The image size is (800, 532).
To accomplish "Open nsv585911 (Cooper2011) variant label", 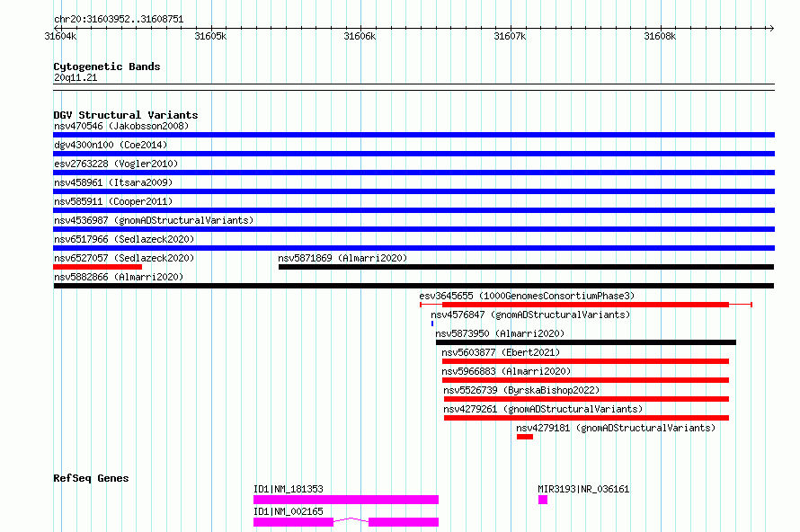I will coord(113,201).
